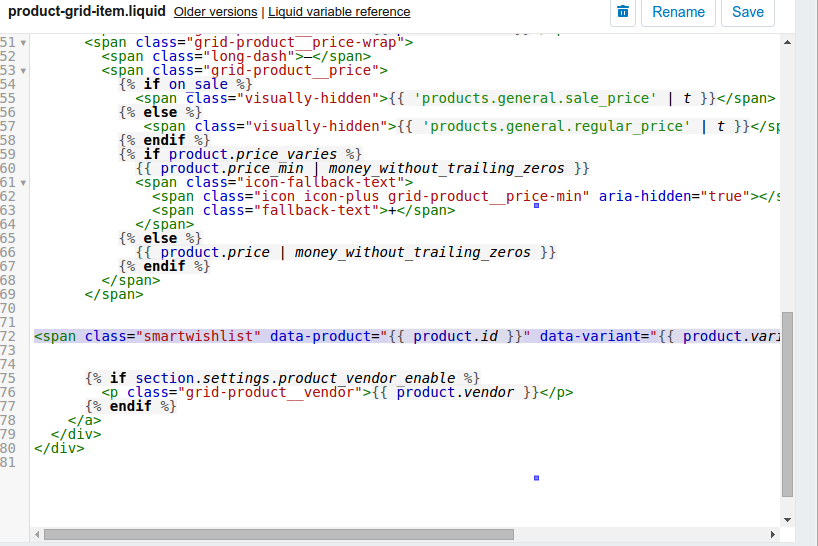The height and width of the screenshot is (546, 818).
Task: Click the vertical scrollbar up arrow
Action: 788,44
